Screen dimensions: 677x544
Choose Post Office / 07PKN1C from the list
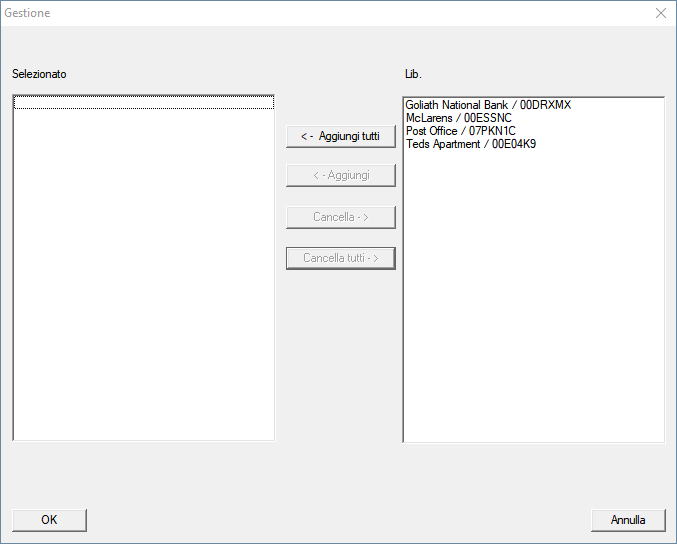tap(460, 131)
